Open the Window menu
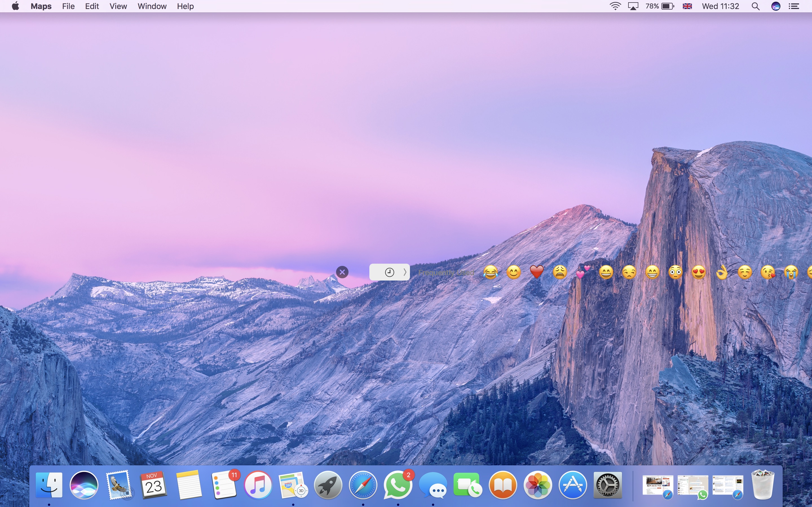The width and height of the screenshot is (812, 507). click(152, 6)
